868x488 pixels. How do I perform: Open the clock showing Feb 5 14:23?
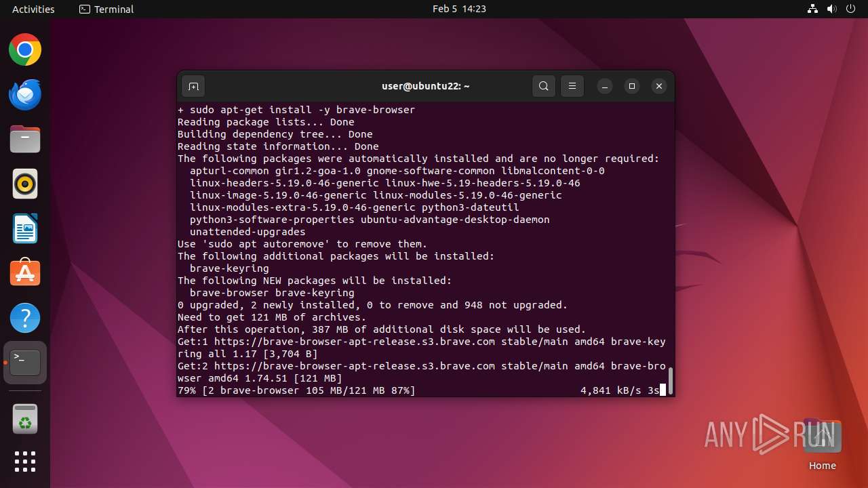tap(459, 9)
